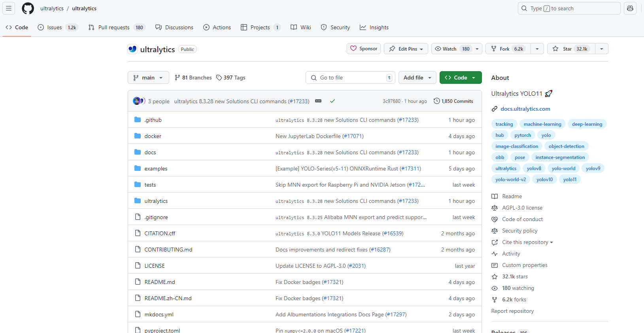The width and height of the screenshot is (644, 333).
Task: Click the fork icon beside 6.2k forks
Action: click(495, 299)
